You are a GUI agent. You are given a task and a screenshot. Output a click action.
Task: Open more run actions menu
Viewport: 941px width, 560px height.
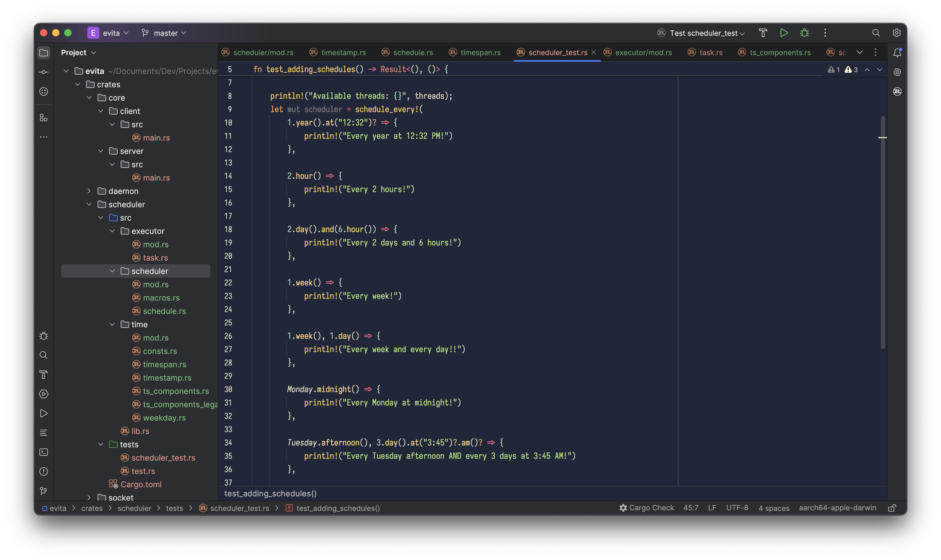tap(825, 33)
